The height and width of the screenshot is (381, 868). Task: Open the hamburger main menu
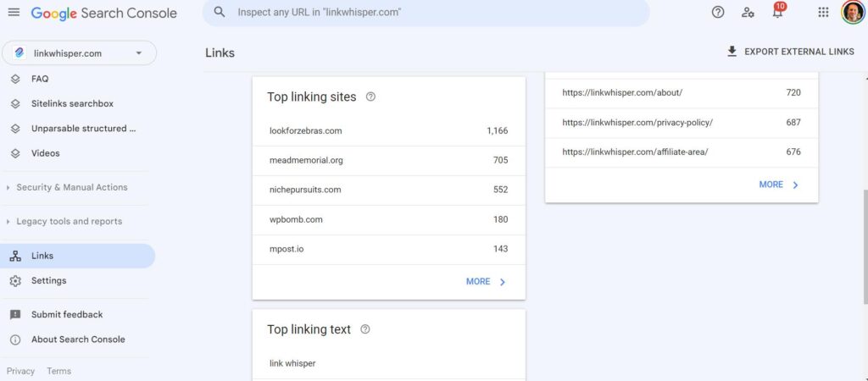pyautogui.click(x=14, y=12)
